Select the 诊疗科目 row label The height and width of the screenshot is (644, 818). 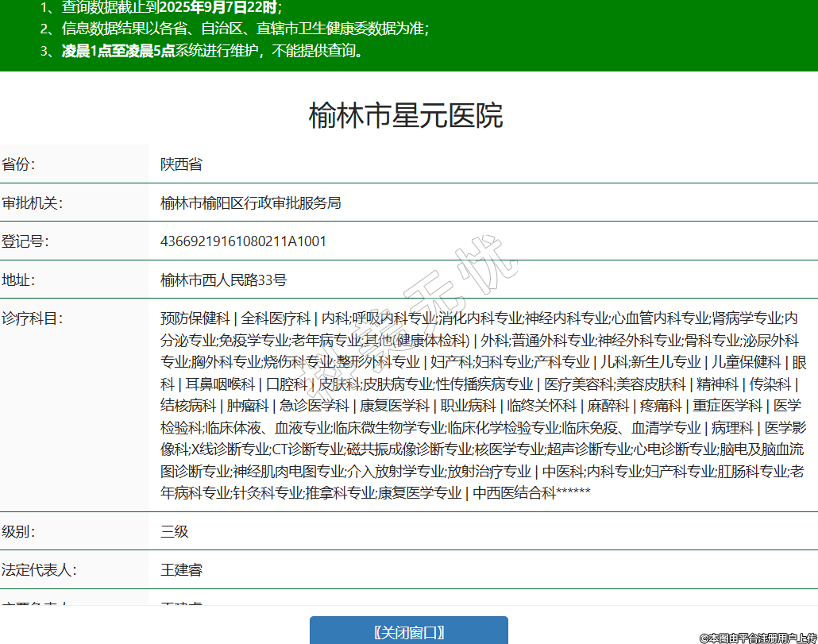(x=32, y=318)
